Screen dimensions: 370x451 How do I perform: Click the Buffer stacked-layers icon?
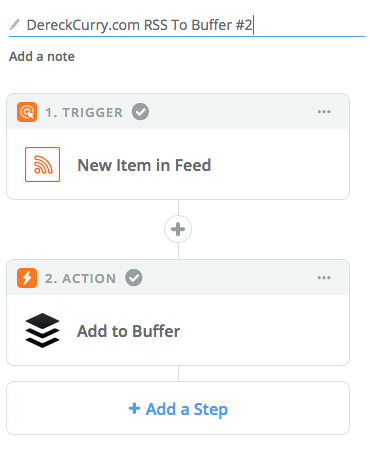coord(42,330)
